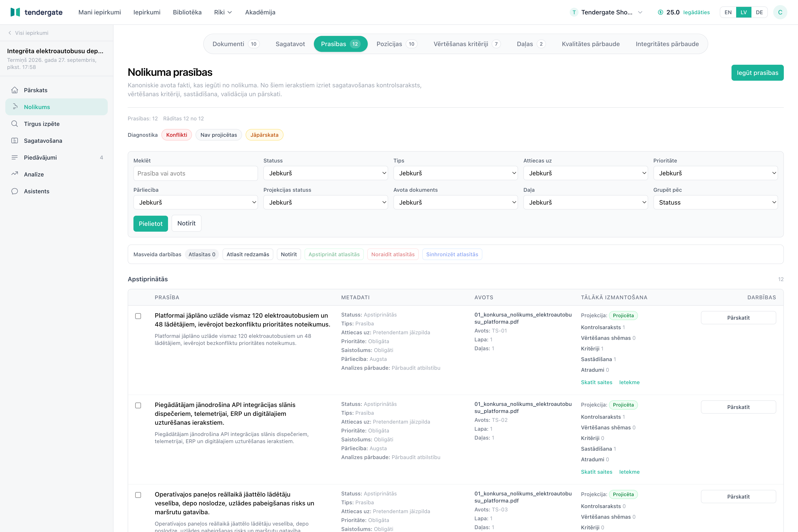Click the Analīze trend chart icon
The width and height of the screenshot is (798, 532).
(x=15, y=174)
